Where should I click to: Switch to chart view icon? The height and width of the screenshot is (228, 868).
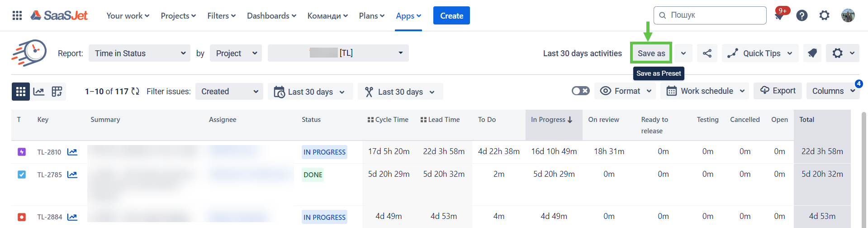pos(39,92)
